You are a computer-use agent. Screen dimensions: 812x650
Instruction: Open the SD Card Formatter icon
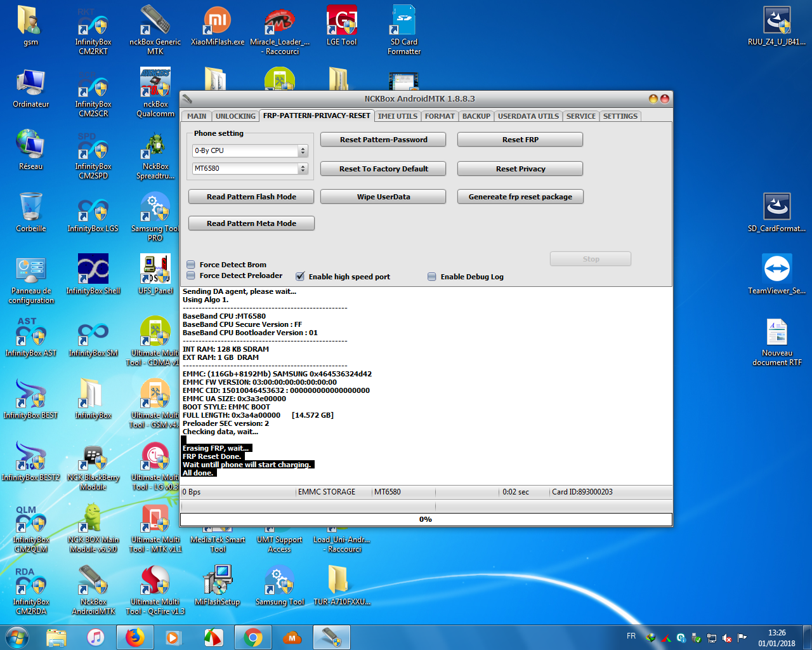tap(404, 30)
